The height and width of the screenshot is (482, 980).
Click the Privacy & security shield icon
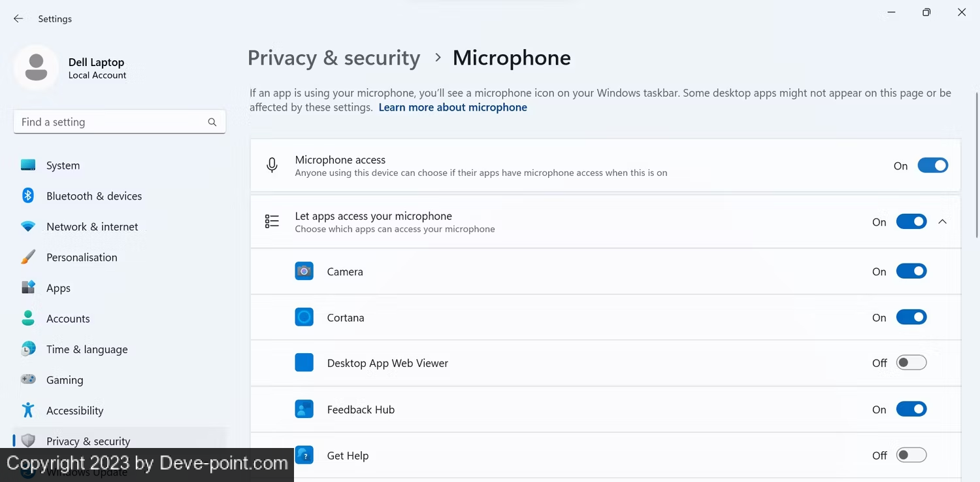pyautogui.click(x=28, y=441)
